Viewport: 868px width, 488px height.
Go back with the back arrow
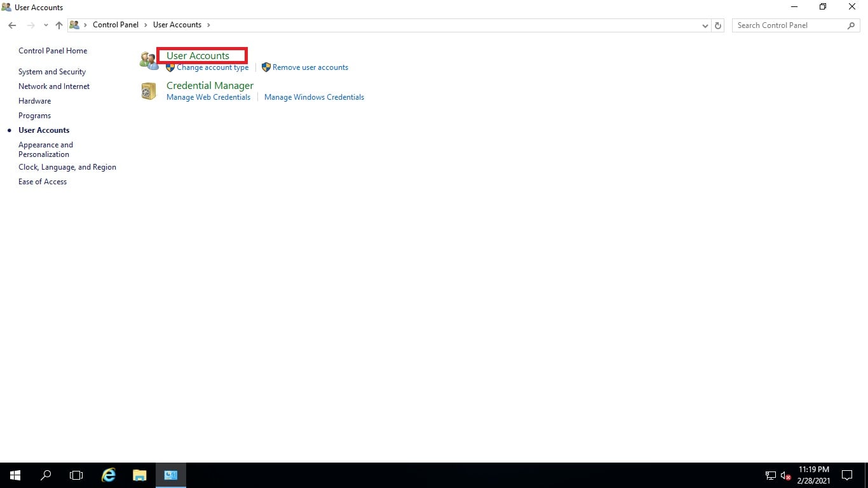tap(12, 25)
